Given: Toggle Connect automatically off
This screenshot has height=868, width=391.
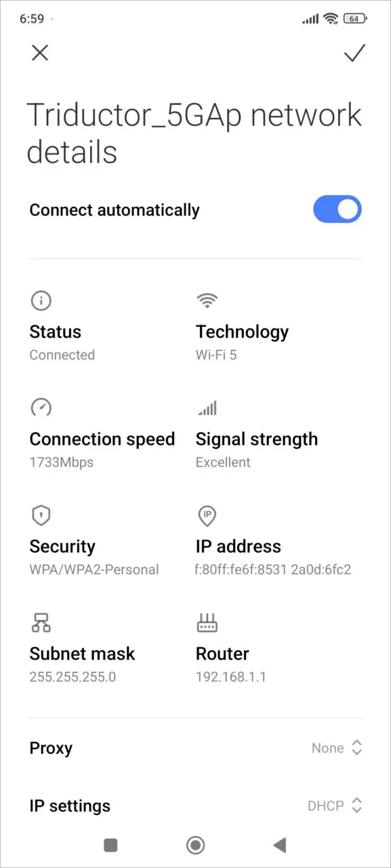Looking at the screenshot, I should [x=337, y=210].
